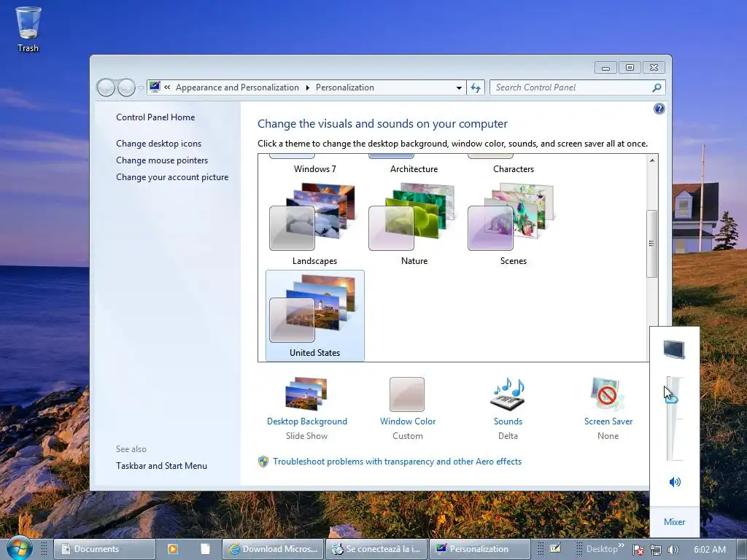Click the refresh button in address bar
The width and height of the screenshot is (747, 560).
coord(476,87)
